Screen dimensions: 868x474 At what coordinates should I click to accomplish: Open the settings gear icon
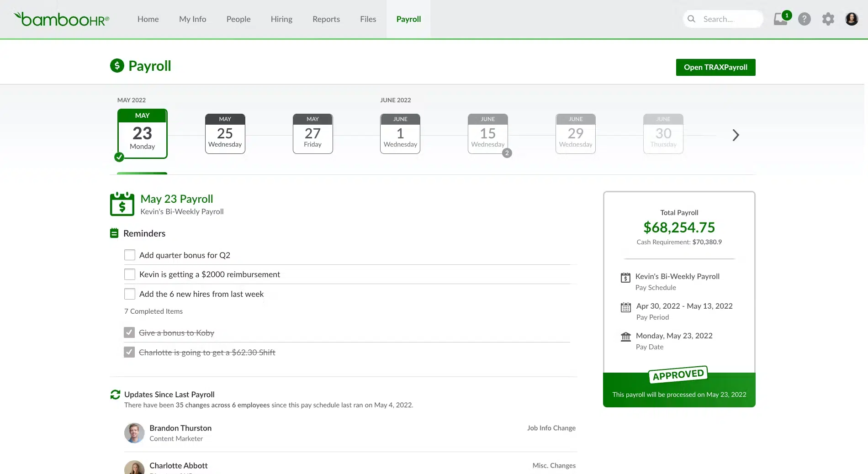click(828, 19)
